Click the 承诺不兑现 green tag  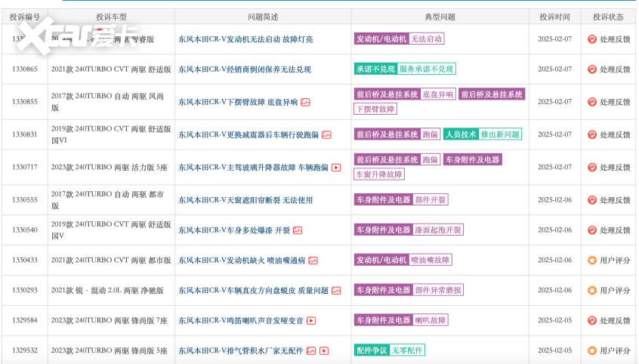click(x=375, y=69)
